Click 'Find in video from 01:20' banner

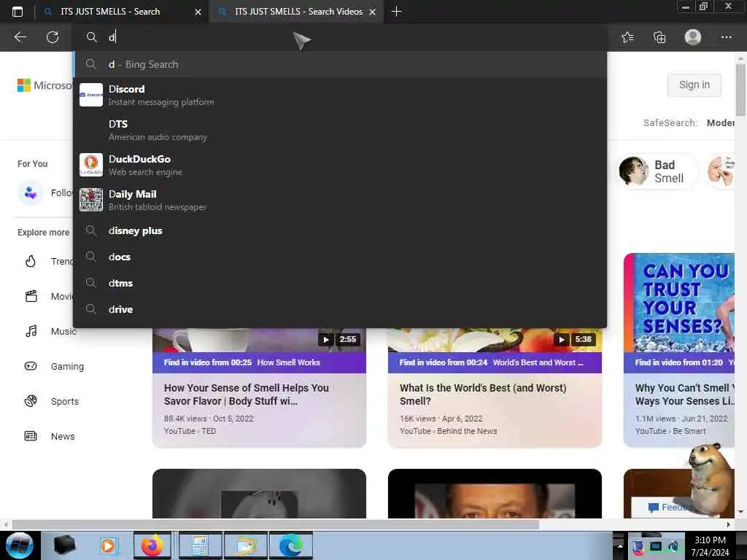[679, 362]
